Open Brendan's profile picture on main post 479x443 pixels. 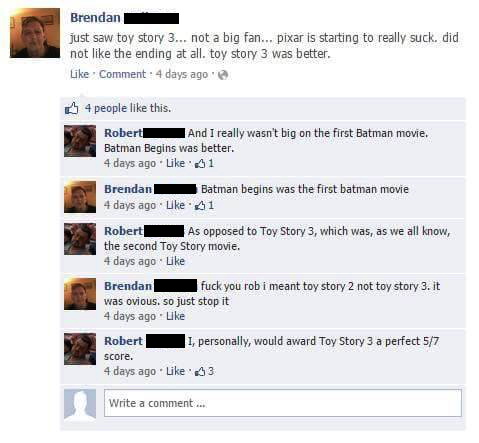[x=35, y=33]
